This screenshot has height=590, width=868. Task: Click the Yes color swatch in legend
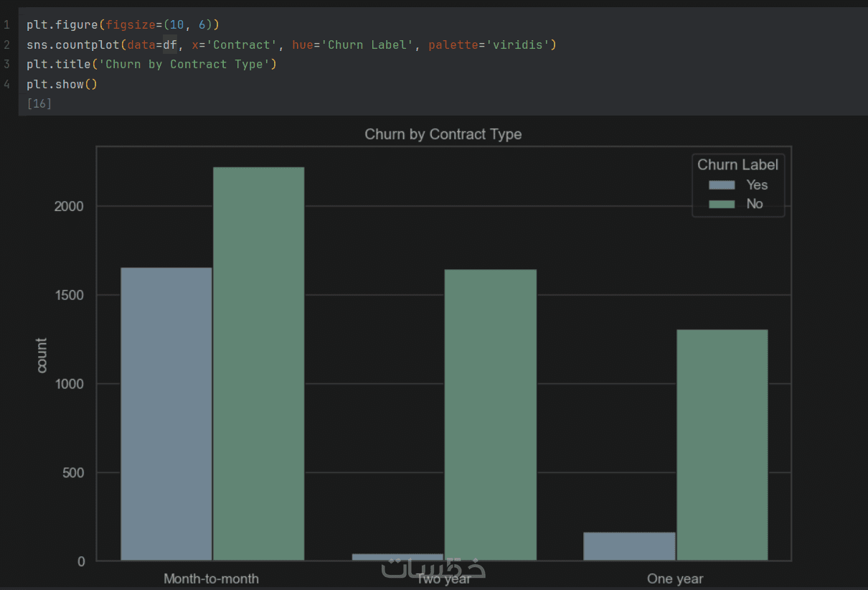tap(722, 185)
